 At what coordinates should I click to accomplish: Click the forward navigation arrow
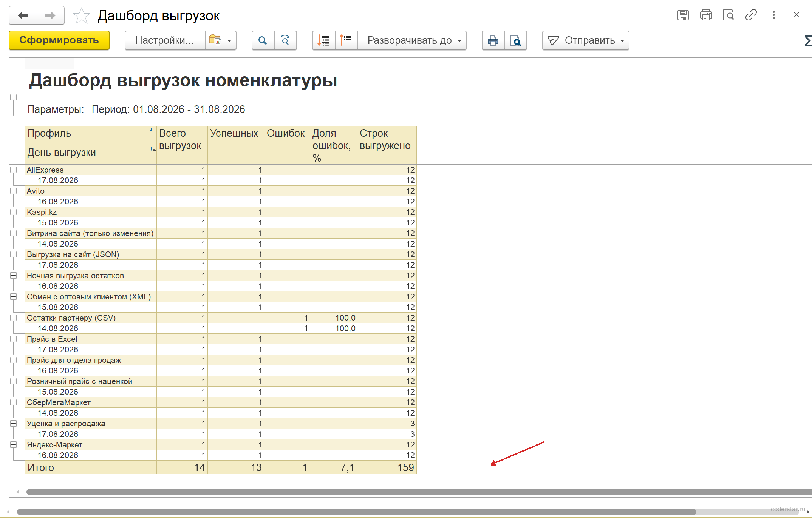pyautogui.click(x=50, y=15)
